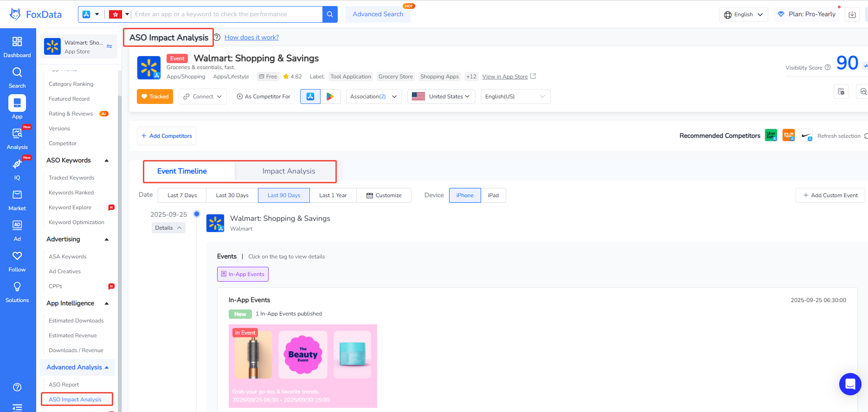
Task: Select the Google Play store icon
Action: coord(330,97)
